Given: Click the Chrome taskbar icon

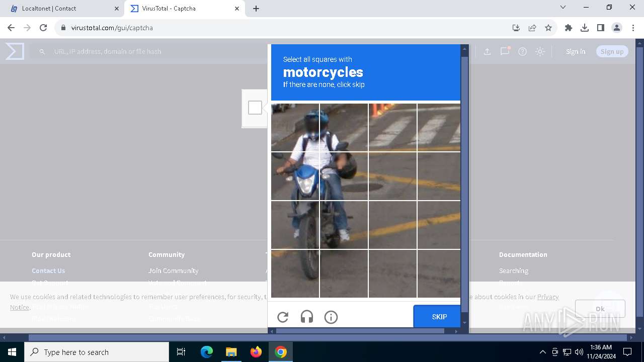Looking at the screenshot, I should [281, 352].
